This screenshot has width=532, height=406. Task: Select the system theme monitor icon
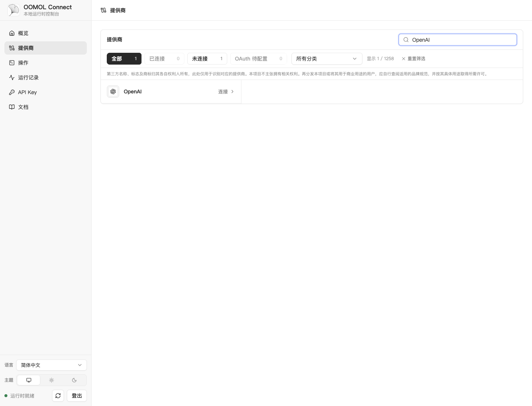pyautogui.click(x=29, y=380)
